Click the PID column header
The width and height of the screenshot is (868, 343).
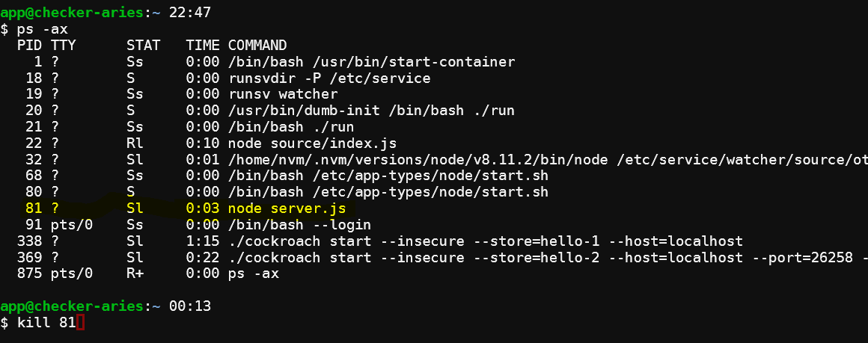(x=30, y=45)
